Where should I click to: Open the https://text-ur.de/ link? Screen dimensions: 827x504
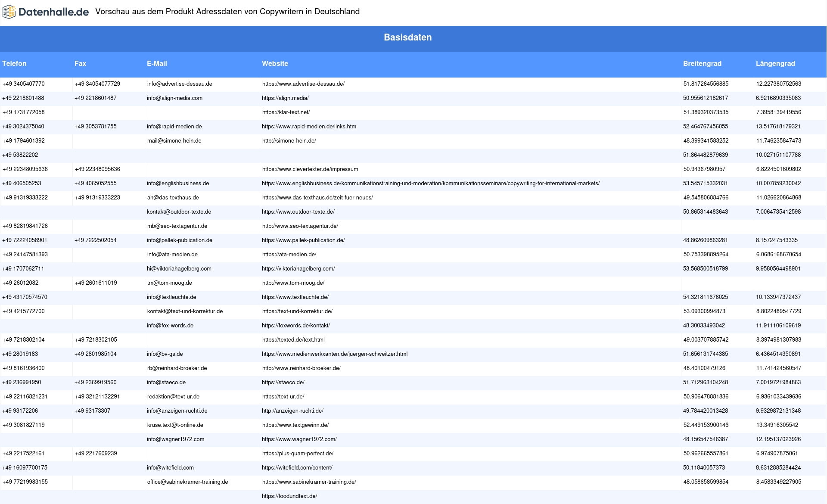tap(283, 397)
